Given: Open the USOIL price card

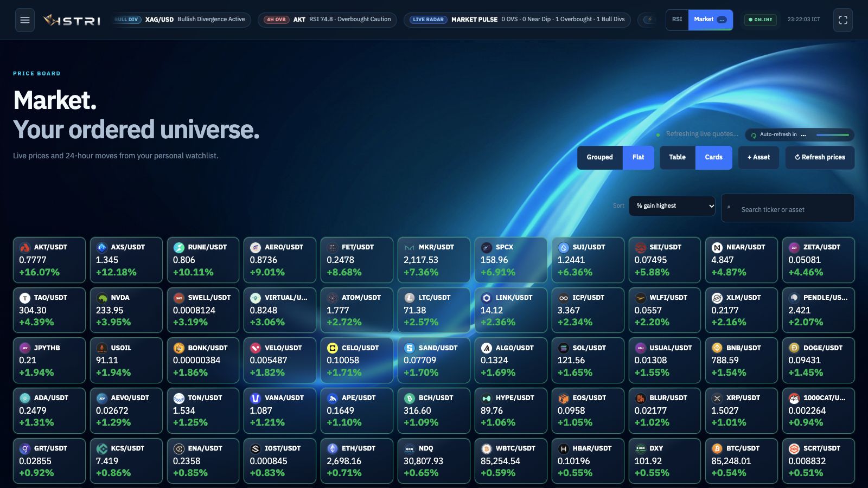Looking at the screenshot, I should click(x=126, y=360).
